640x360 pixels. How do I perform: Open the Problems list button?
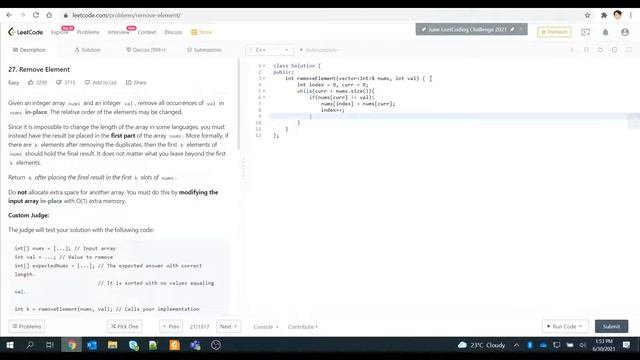[27, 327]
